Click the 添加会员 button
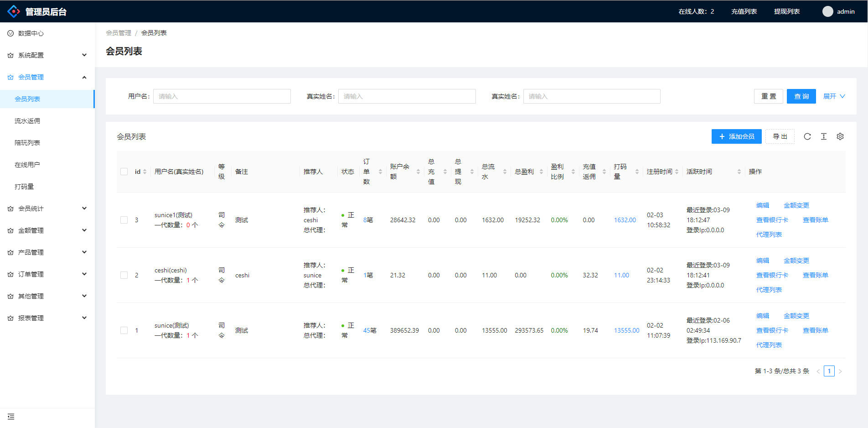This screenshot has width=868, height=428. click(x=736, y=136)
